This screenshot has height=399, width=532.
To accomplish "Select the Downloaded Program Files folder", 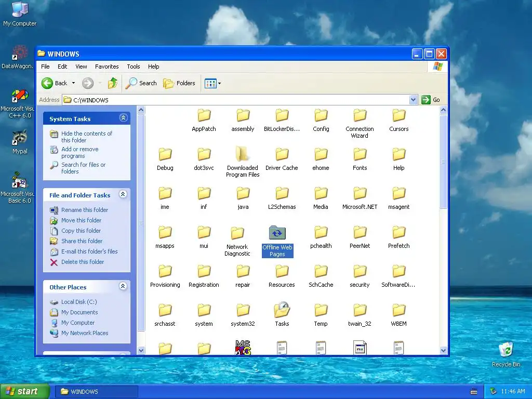I will click(243, 162).
